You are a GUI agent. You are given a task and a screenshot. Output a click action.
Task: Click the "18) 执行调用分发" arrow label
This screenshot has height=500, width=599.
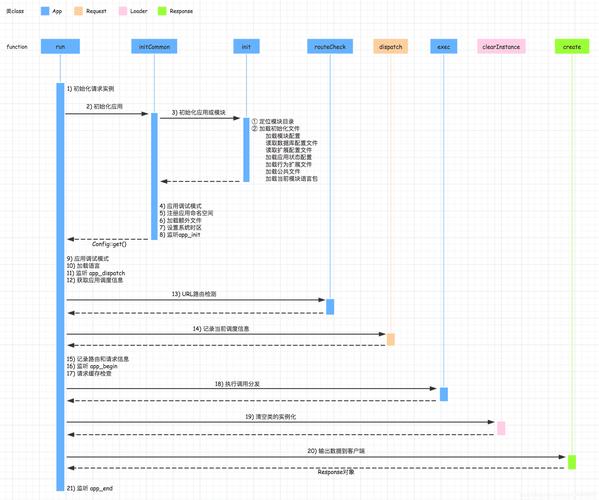(237, 384)
